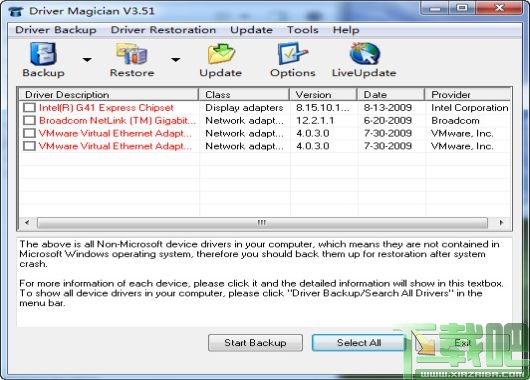530x380 pixels.
Task: Click the Driver Magician title bar icon
Action: tap(16, 11)
